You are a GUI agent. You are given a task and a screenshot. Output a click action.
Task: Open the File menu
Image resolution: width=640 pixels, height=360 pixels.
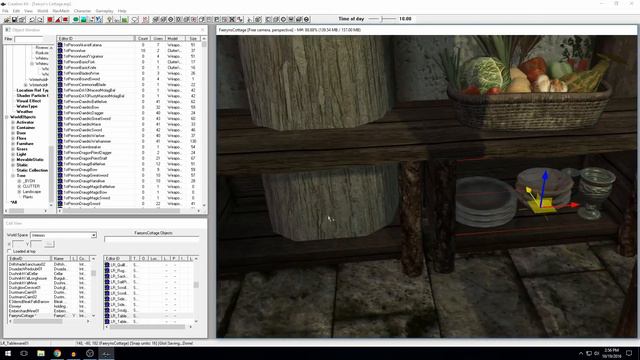pyautogui.click(x=5, y=11)
